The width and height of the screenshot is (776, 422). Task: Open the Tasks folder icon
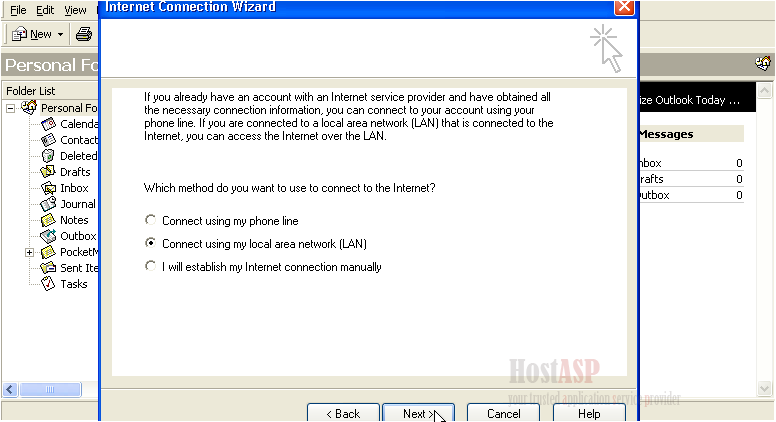point(48,284)
